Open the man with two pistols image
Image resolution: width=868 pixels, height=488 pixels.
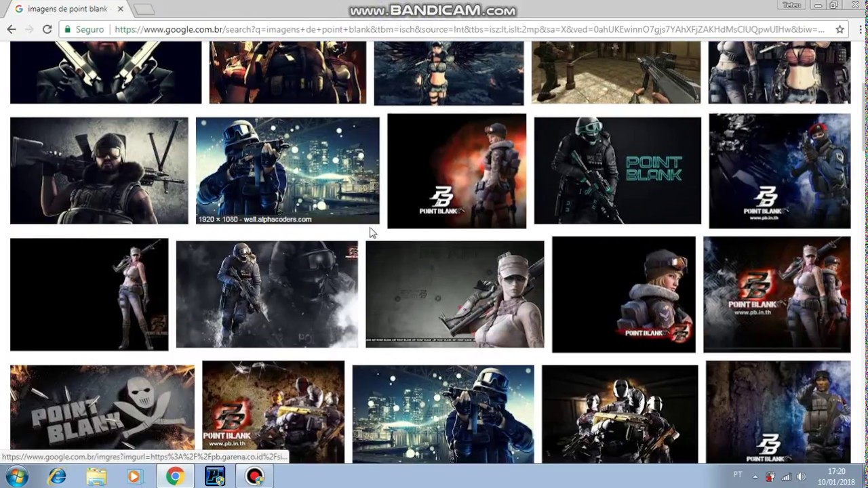106,73
